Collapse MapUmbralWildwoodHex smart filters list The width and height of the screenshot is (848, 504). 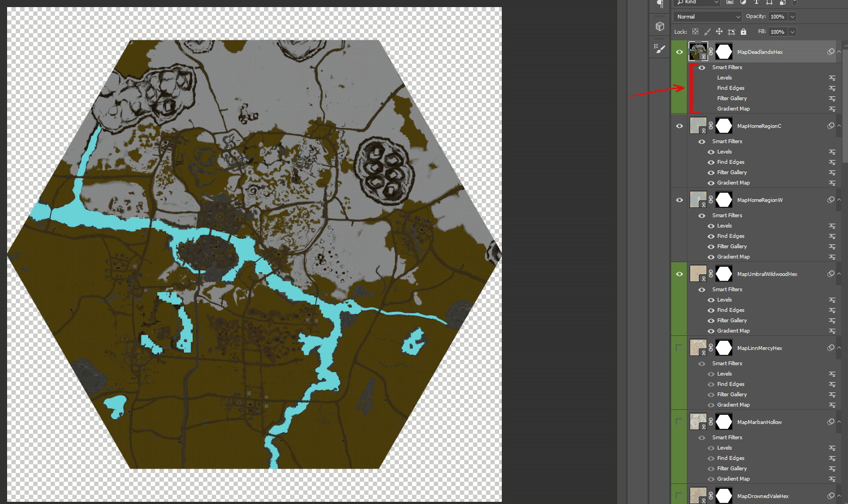click(839, 274)
